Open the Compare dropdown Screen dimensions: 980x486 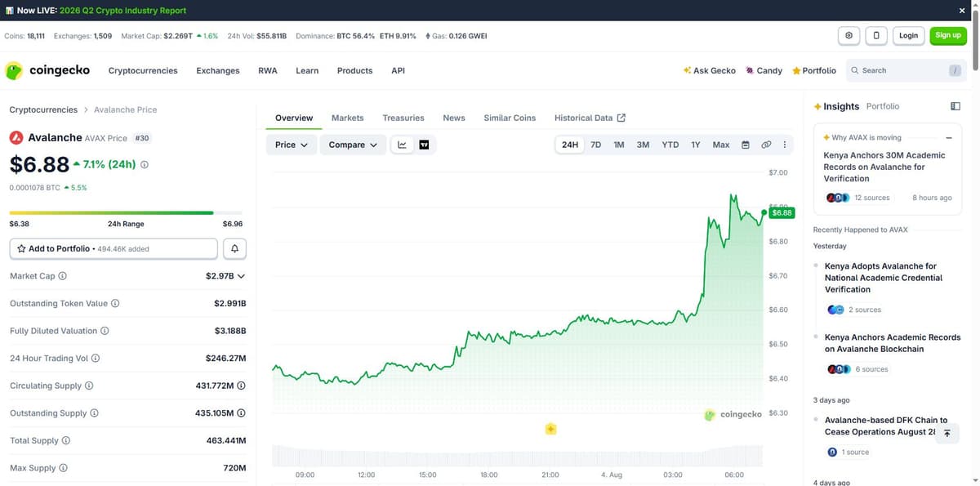pyautogui.click(x=353, y=145)
